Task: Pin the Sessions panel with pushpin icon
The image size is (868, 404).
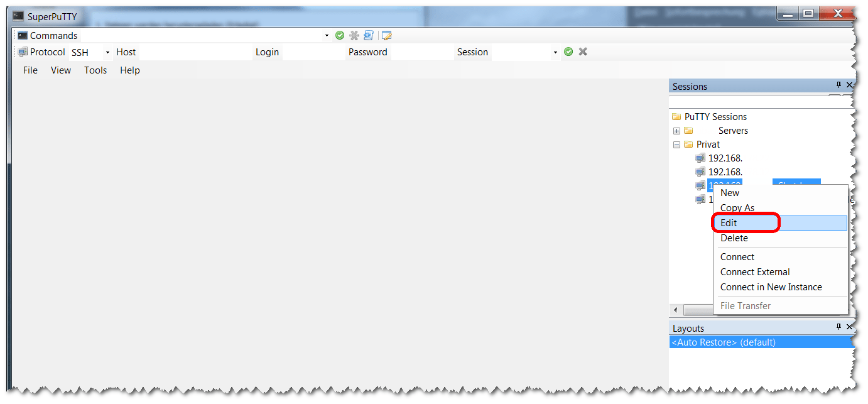Action: pyautogui.click(x=838, y=85)
